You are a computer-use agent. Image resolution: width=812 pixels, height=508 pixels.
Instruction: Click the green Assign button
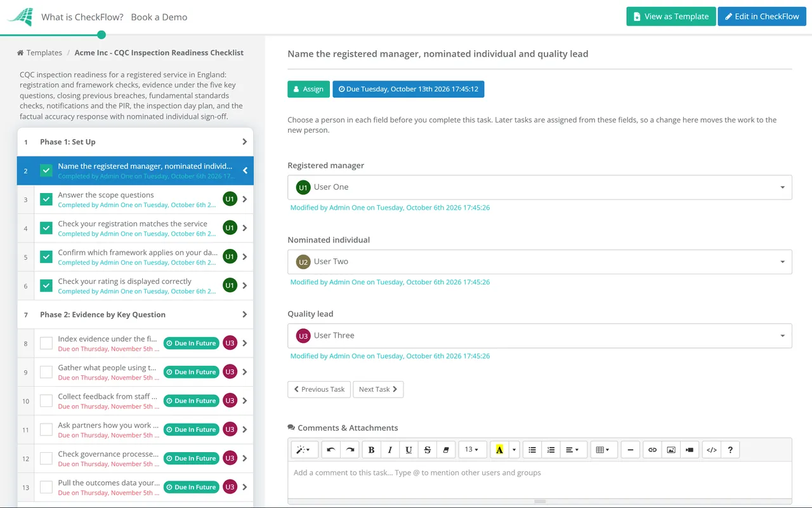point(309,89)
